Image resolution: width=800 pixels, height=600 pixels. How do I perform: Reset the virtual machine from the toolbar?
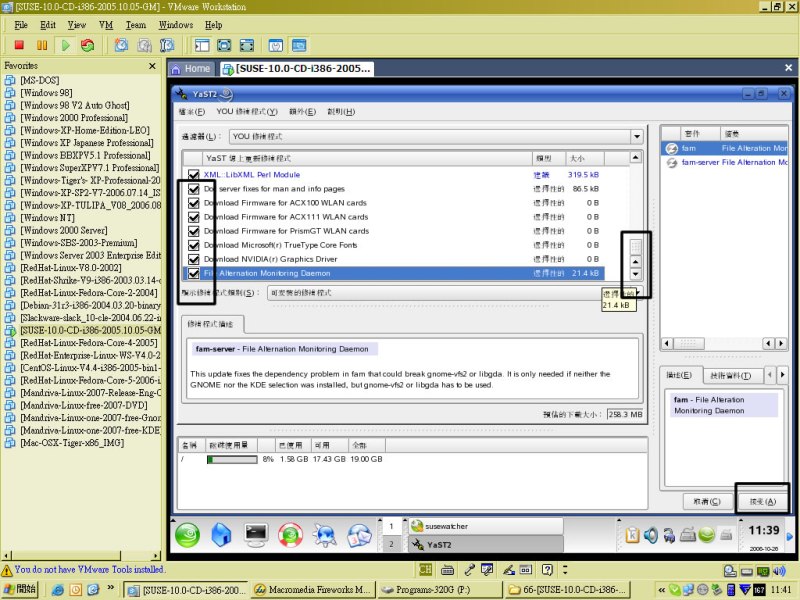coord(88,45)
